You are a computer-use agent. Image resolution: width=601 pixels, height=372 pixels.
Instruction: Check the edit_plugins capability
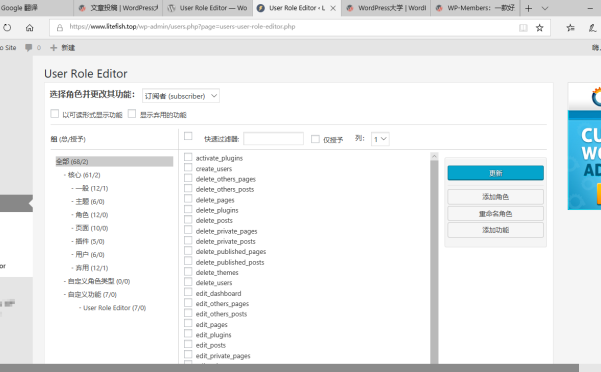pyautogui.click(x=188, y=334)
